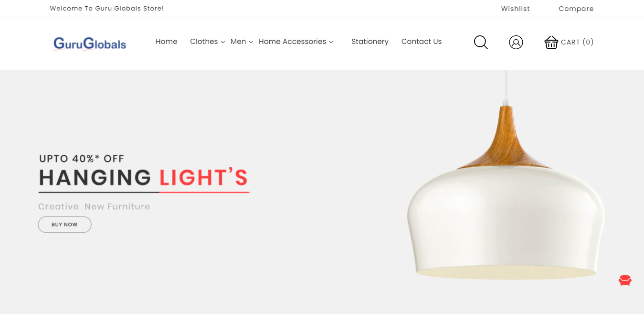Image resolution: width=644 pixels, height=314 pixels.
Task: Open the Contact Us page
Action: coord(422,42)
